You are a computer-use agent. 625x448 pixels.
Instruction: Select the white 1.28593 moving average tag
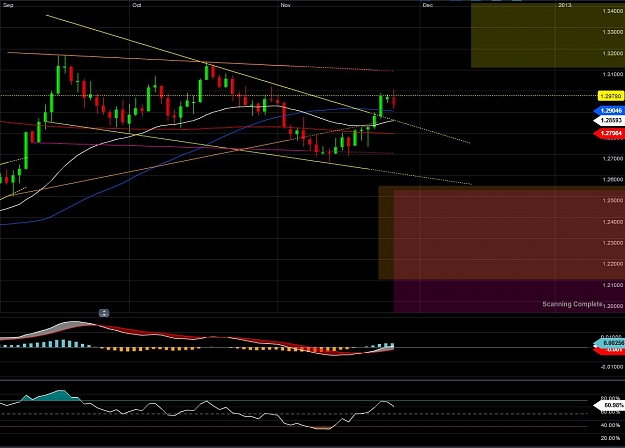[609, 120]
